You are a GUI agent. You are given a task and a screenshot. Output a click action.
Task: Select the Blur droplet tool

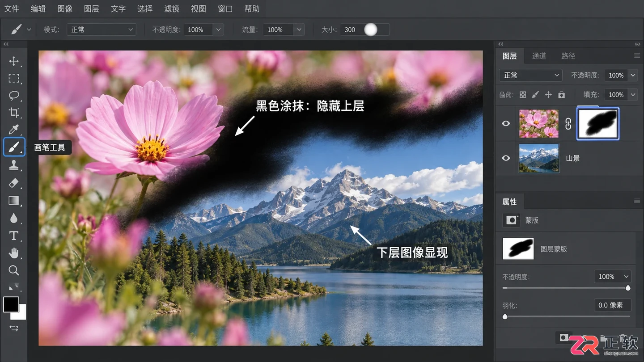(x=14, y=218)
